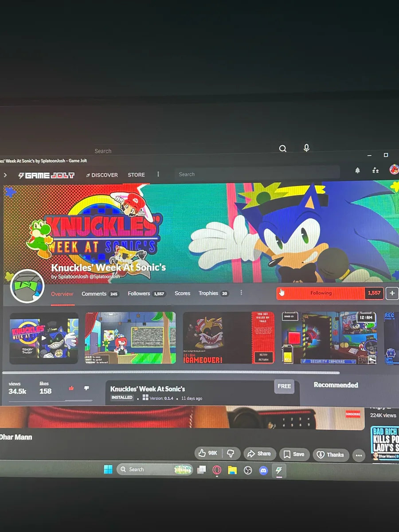
Task: Click the 1,557 follower count
Action: click(x=374, y=293)
